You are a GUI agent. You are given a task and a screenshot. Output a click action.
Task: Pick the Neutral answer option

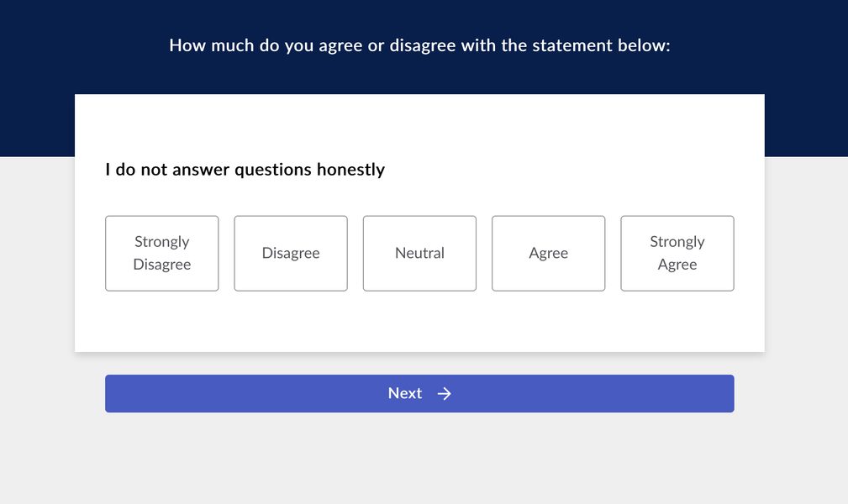click(x=419, y=253)
